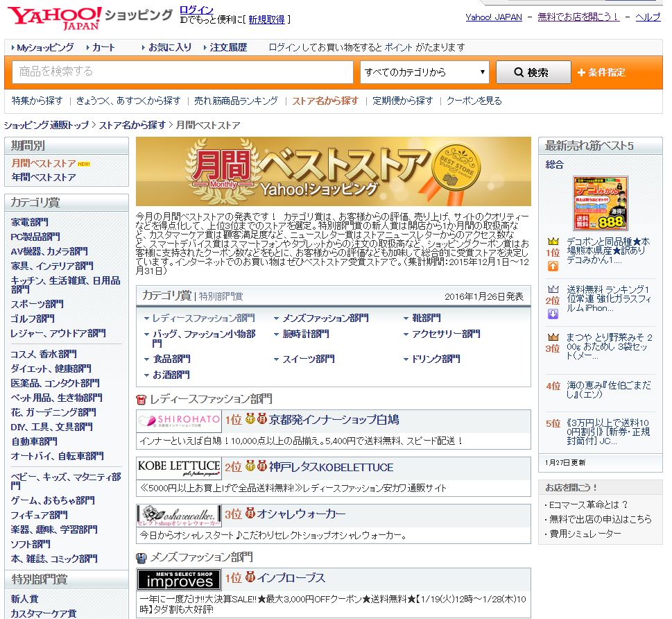Viewport: 672px width, 619px height.
Task: Click the search magnifier button 検索
Action: point(533,72)
